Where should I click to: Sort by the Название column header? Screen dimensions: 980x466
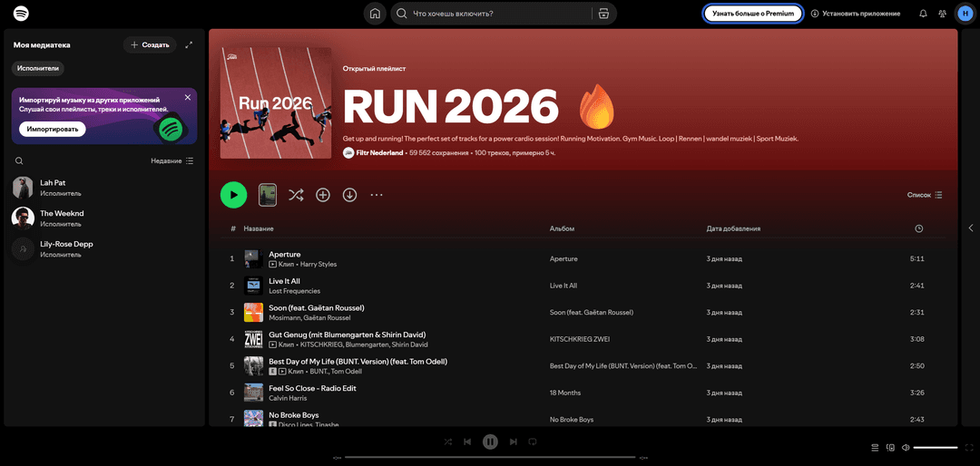point(258,228)
